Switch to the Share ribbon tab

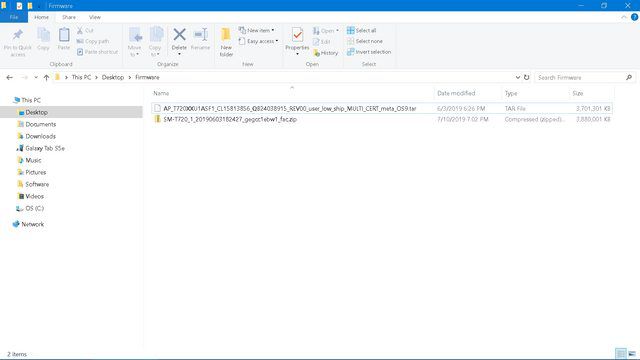click(69, 17)
